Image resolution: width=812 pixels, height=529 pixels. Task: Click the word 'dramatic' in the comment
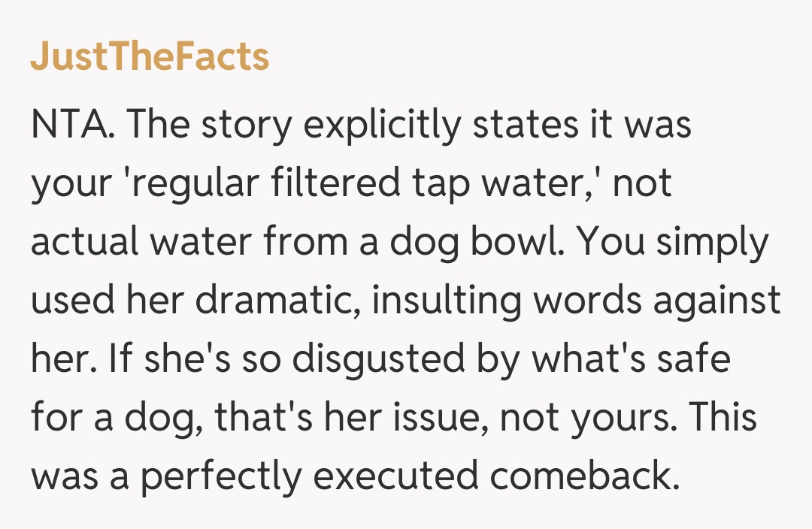[276, 301]
